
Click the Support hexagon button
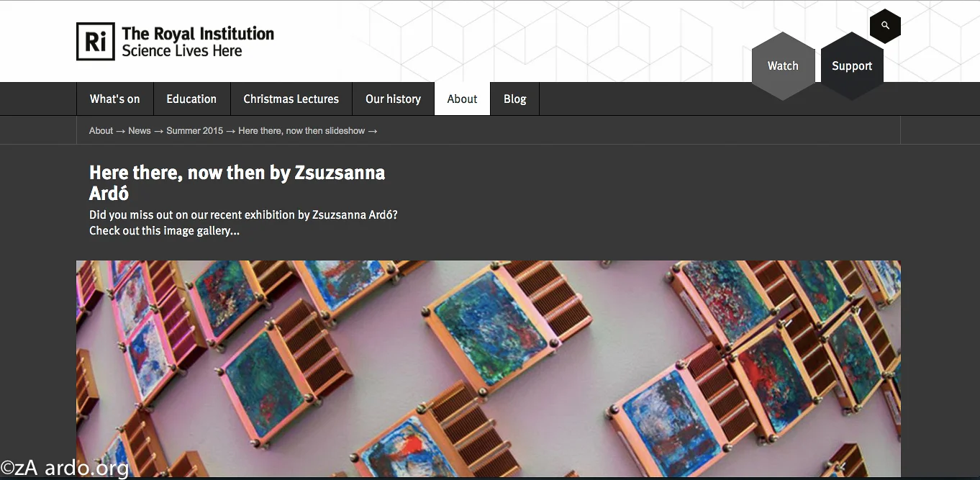click(x=852, y=65)
